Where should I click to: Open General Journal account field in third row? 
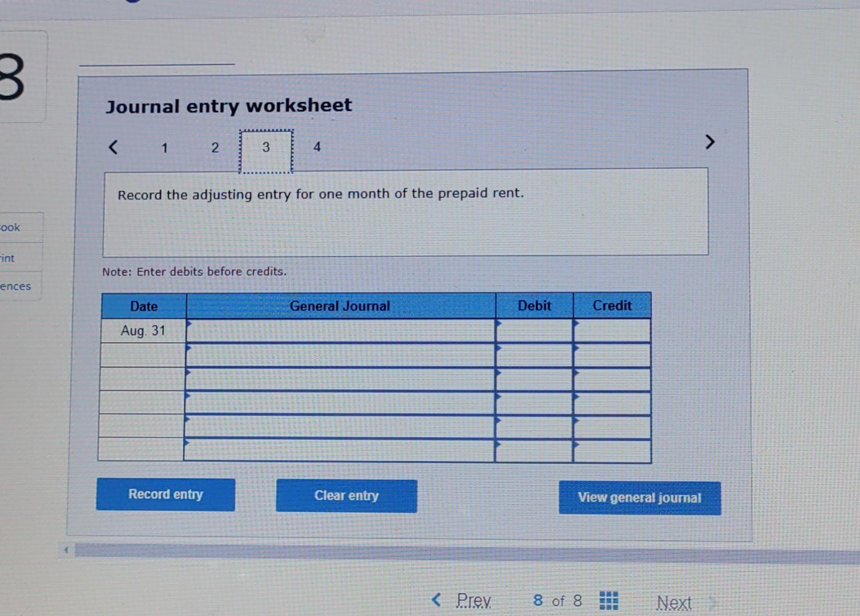(340, 379)
